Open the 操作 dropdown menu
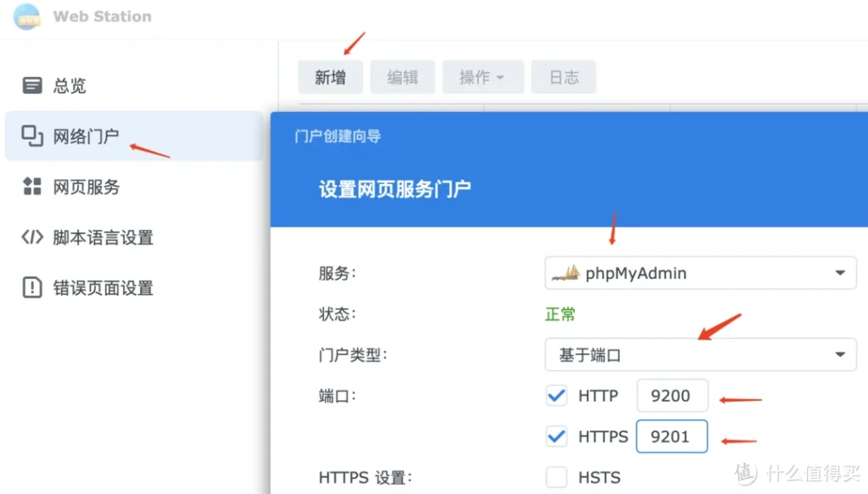The image size is (868, 494). point(481,77)
